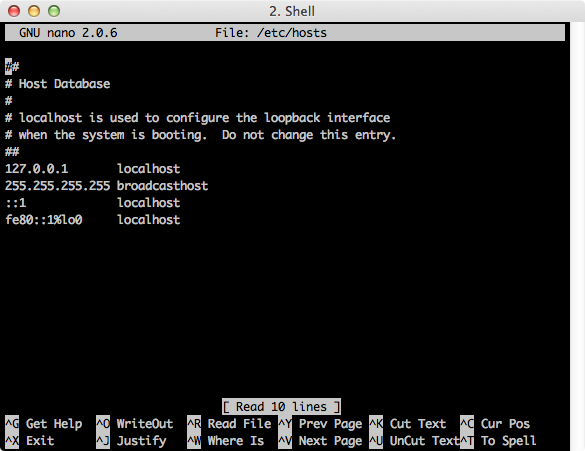The height and width of the screenshot is (451, 585).
Task: Click the yellow minimize window button
Action: [34, 11]
